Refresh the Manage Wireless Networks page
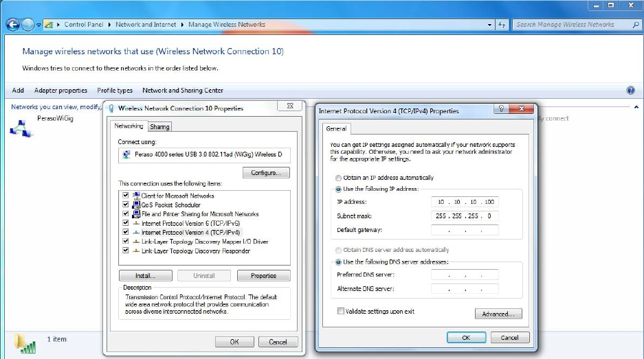 click(x=502, y=25)
